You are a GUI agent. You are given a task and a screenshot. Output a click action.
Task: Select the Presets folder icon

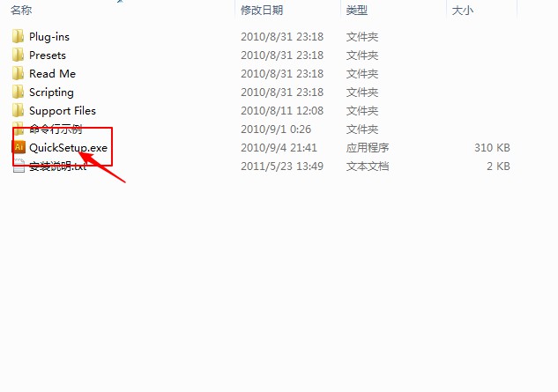(18, 55)
